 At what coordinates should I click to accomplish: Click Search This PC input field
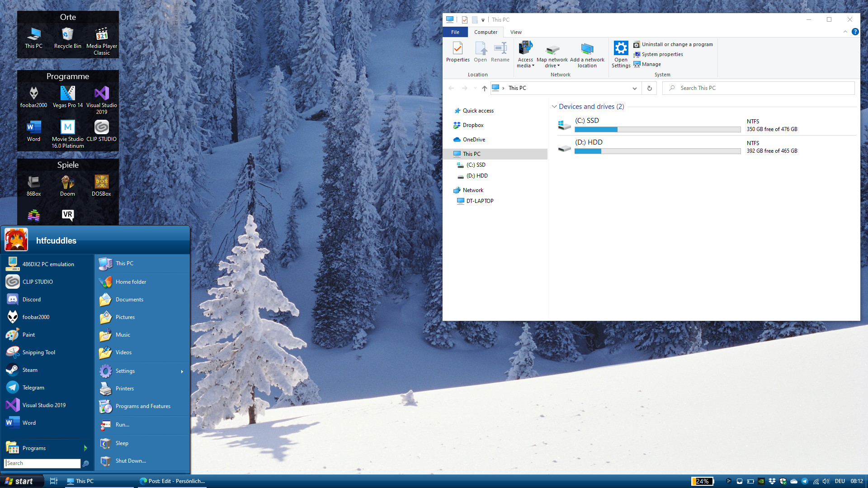758,88
